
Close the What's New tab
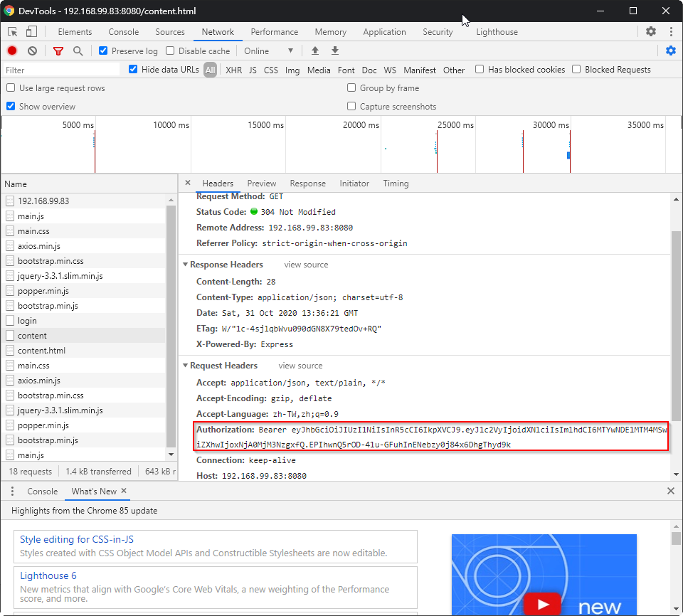(x=124, y=491)
